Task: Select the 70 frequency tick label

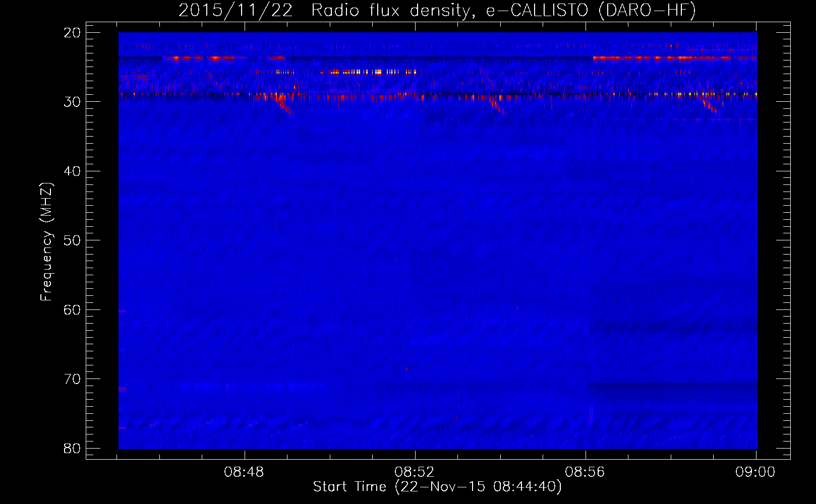Action: [x=72, y=379]
